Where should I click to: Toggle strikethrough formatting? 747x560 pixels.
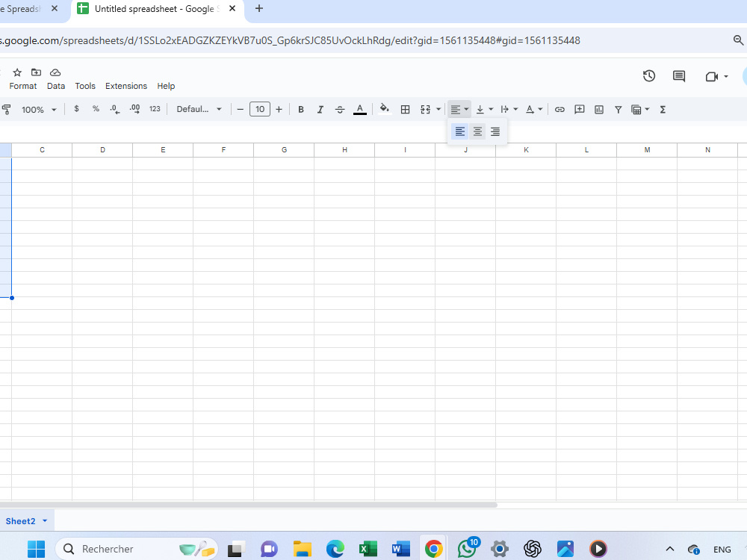[340, 110]
